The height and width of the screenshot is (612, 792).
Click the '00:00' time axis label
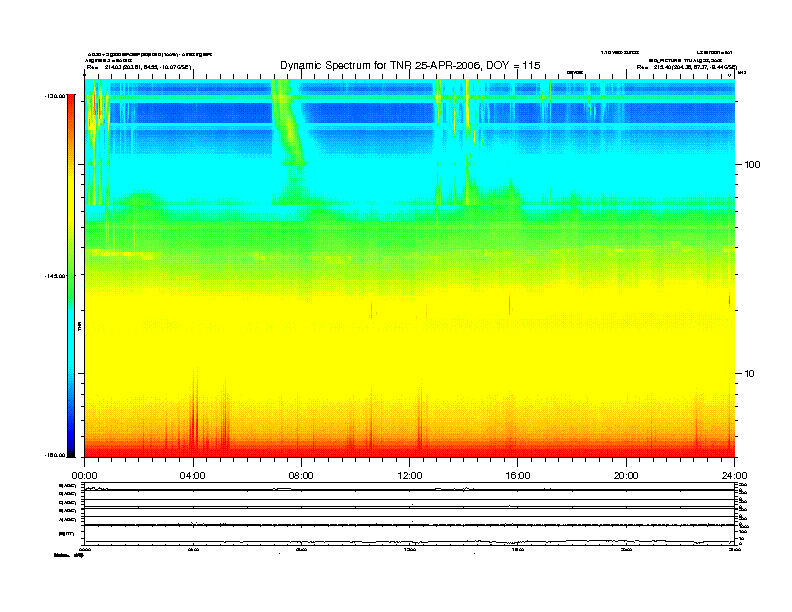(84, 476)
